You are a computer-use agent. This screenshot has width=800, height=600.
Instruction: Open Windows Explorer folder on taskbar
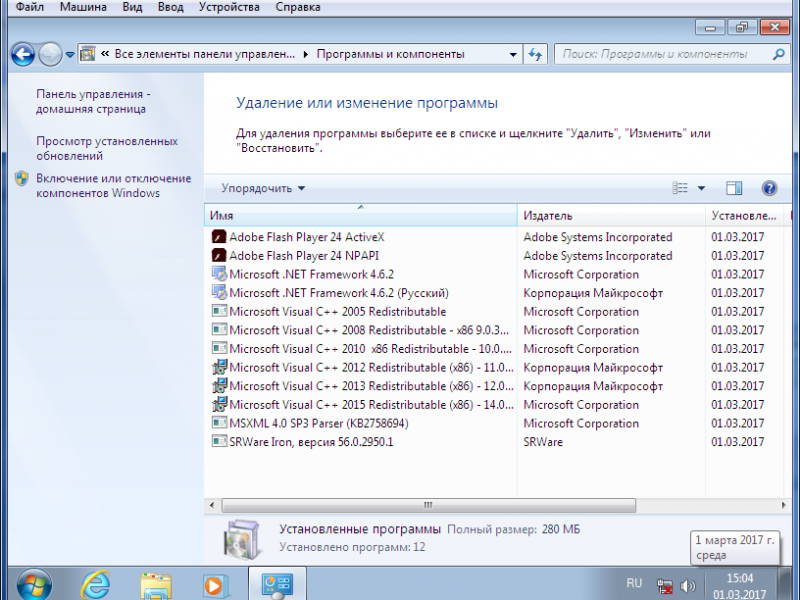pyautogui.click(x=156, y=586)
